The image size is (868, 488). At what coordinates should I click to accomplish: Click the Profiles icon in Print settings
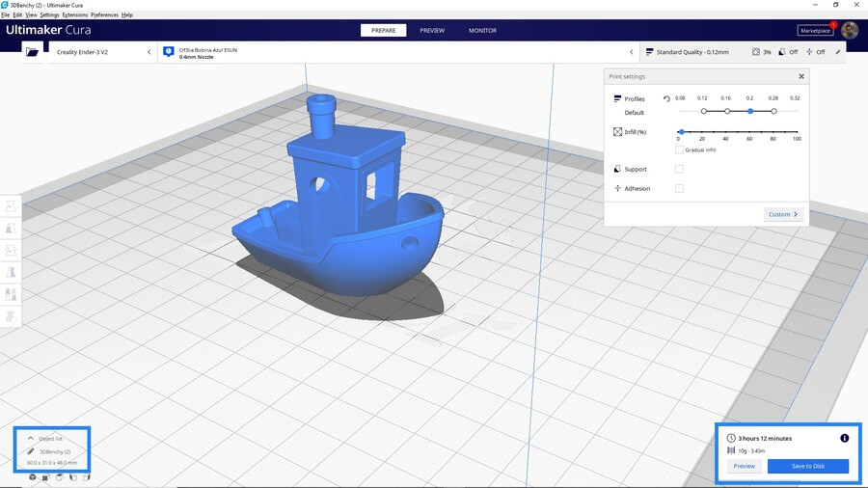pyautogui.click(x=617, y=98)
